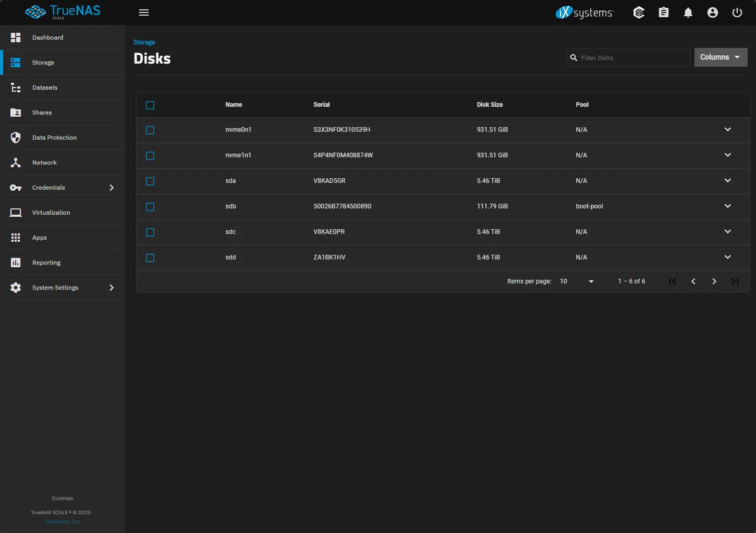Image resolution: width=756 pixels, height=533 pixels.
Task: Click the hamburger menu icon to collapse sidebar
Action: pos(144,13)
